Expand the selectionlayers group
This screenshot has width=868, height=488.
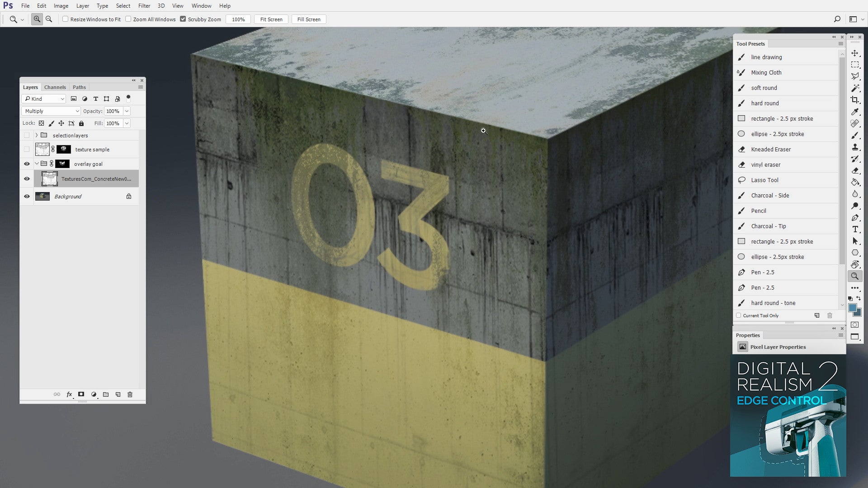(36, 135)
